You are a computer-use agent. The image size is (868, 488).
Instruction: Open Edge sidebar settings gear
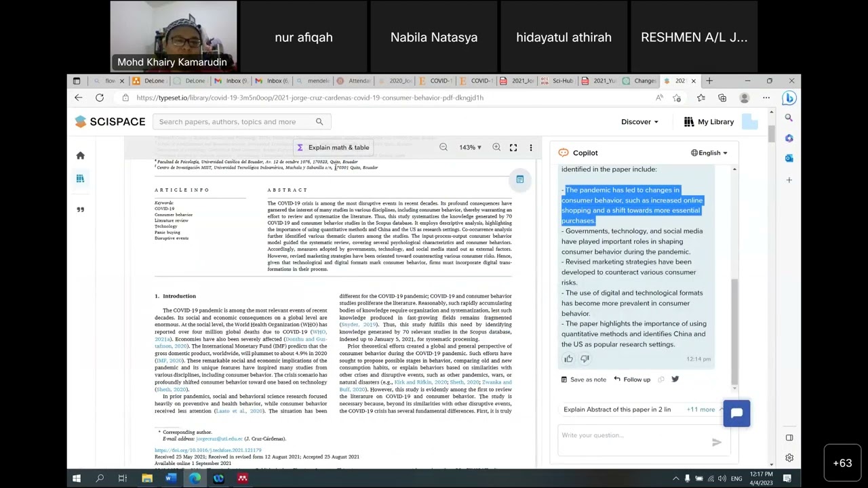[789, 457]
